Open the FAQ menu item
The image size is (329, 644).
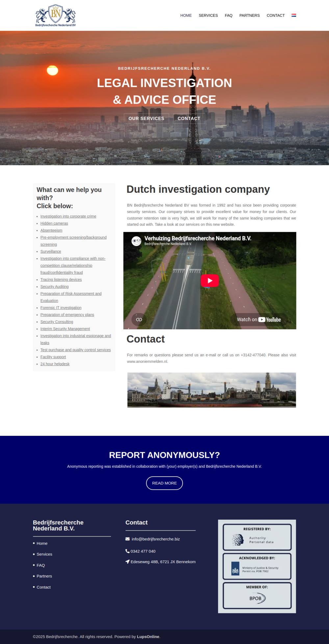(x=229, y=15)
